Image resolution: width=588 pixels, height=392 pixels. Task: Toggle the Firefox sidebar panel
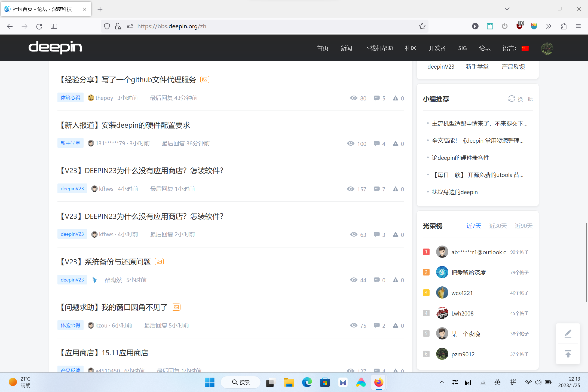click(x=54, y=26)
